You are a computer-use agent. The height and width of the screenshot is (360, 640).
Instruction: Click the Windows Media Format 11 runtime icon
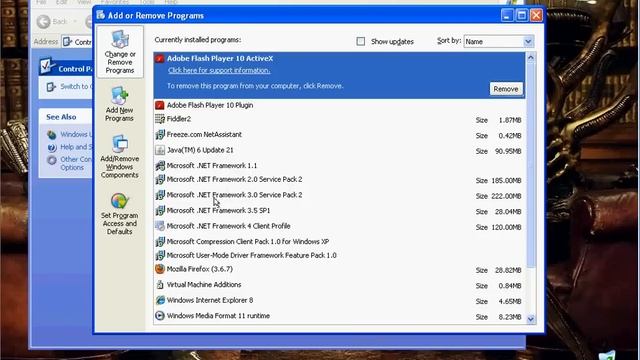tap(160, 316)
